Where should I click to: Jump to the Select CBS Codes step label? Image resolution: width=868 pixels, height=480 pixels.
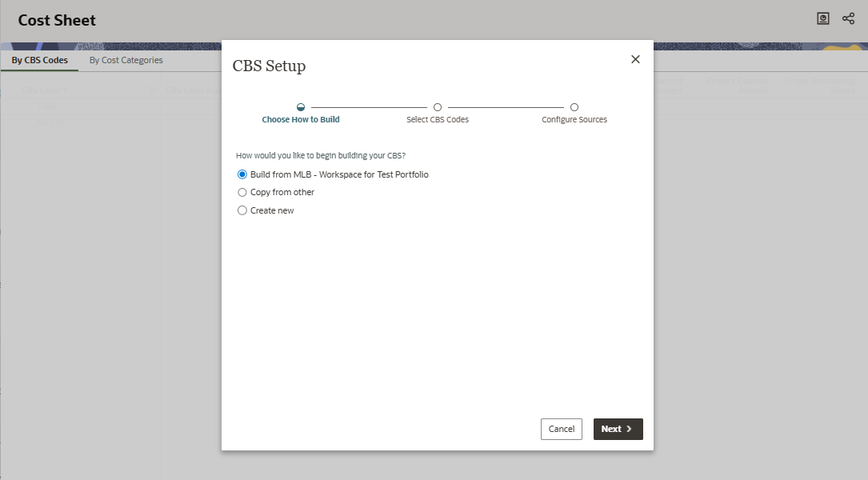pos(438,120)
